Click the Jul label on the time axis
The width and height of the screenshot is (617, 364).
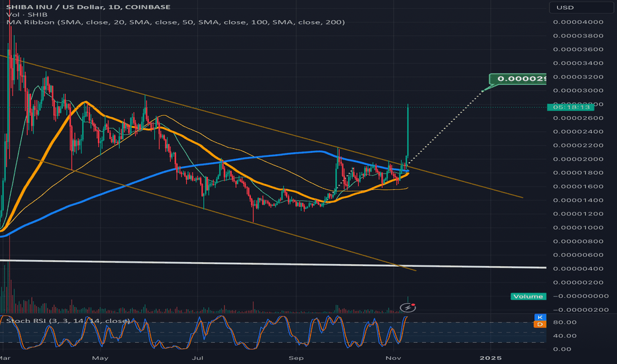197,357
